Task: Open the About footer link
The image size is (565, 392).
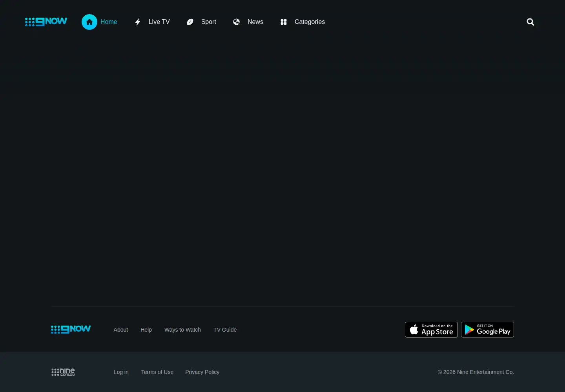Action: (121, 330)
